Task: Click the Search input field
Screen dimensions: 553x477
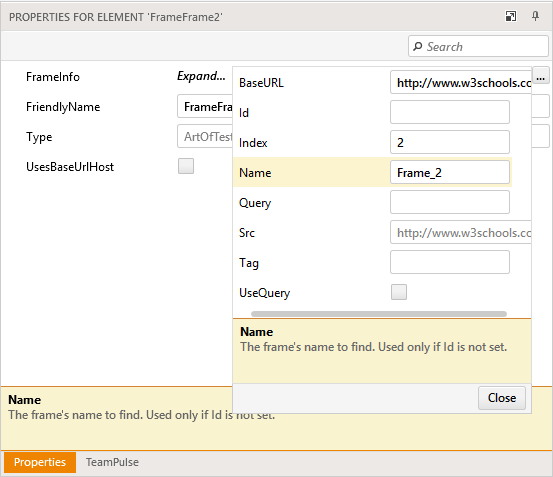Action: coord(478,46)
